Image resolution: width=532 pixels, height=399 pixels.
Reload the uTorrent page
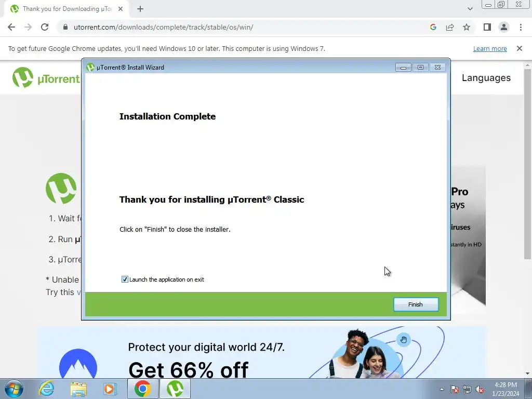point(45,27)
